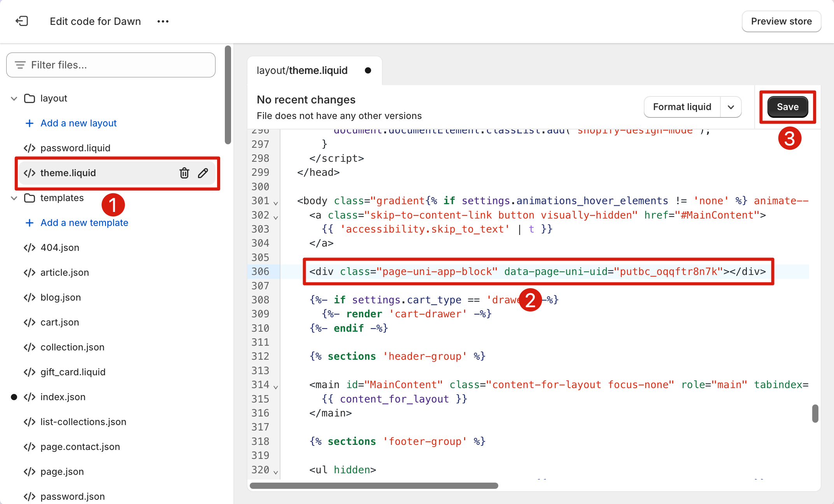The width and height of the screenshot is (834, 504).
Task: Click 'No recent changes' heading
Action: pyautogui.click(x=306, y=100)
